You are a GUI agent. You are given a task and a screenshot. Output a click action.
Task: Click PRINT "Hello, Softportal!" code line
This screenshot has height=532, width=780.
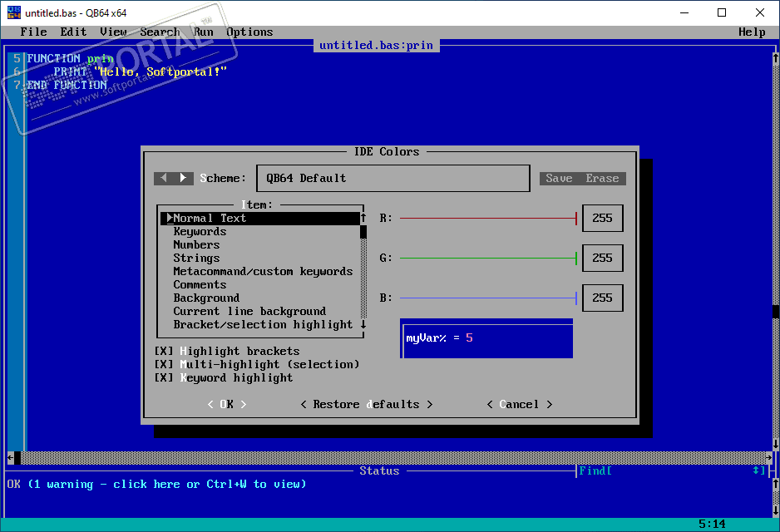pos(140,71)
